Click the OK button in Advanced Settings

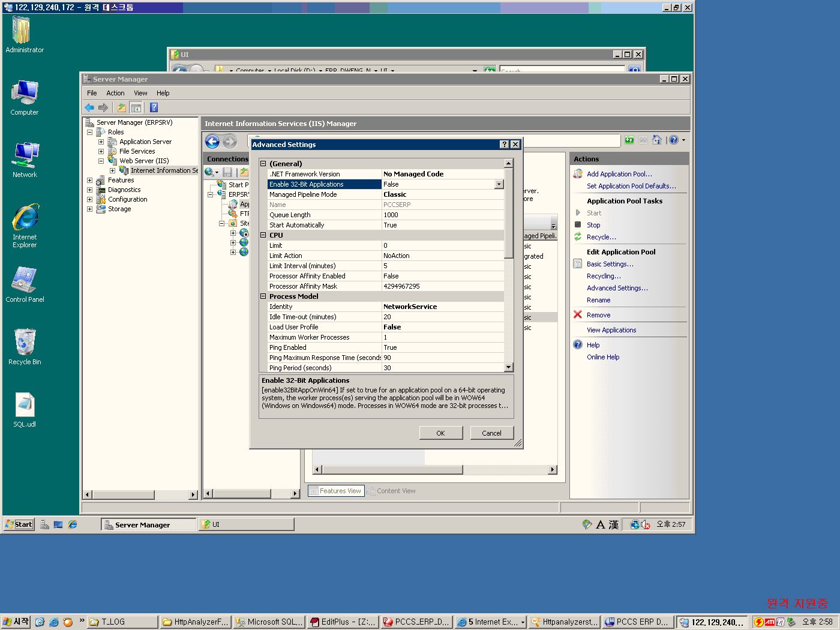pos(440,433)
